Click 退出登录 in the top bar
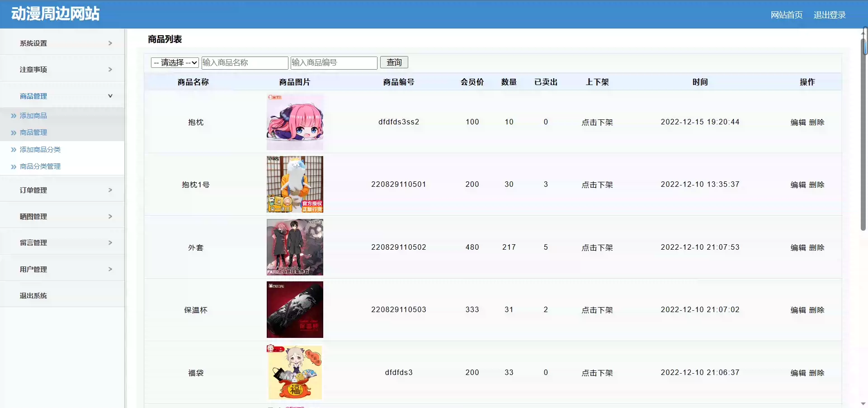 pyautogui.click(x=829, y=15)
